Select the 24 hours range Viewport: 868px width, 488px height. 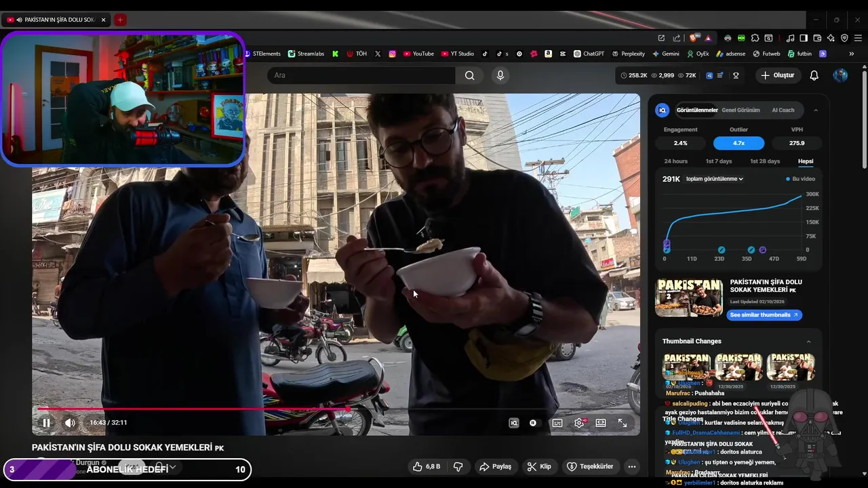(676, 161)
